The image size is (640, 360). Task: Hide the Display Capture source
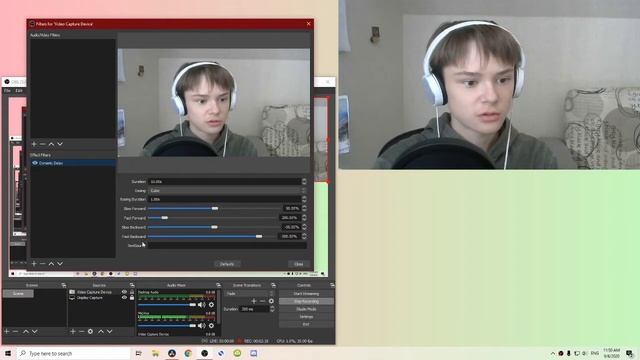click(x=124, y=298)
